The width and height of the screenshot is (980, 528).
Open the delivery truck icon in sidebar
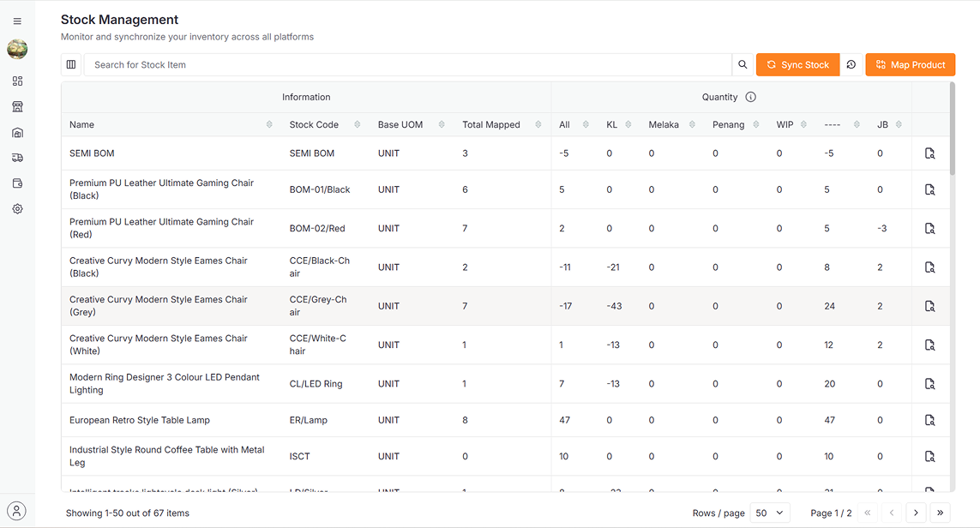pyautogui.click(x=17, y=158)
